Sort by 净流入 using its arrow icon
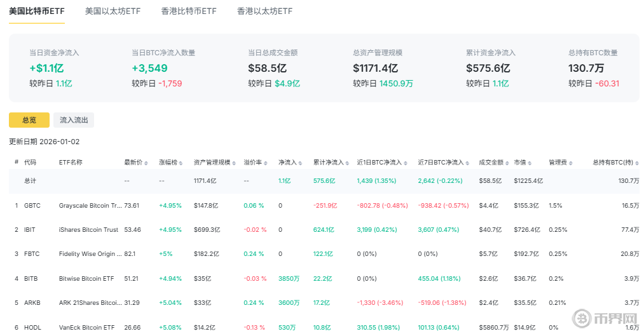Viewport: 644px width, 336px height. 299,163
